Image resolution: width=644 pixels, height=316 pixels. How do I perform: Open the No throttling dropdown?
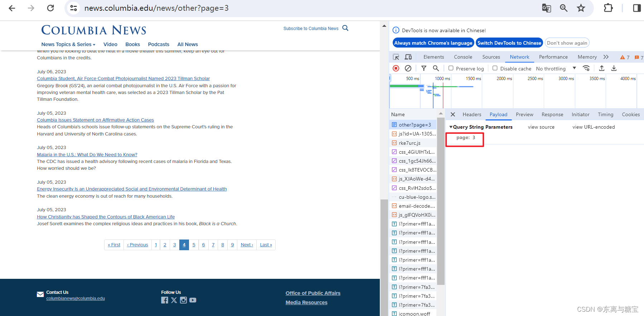[556, 69]
